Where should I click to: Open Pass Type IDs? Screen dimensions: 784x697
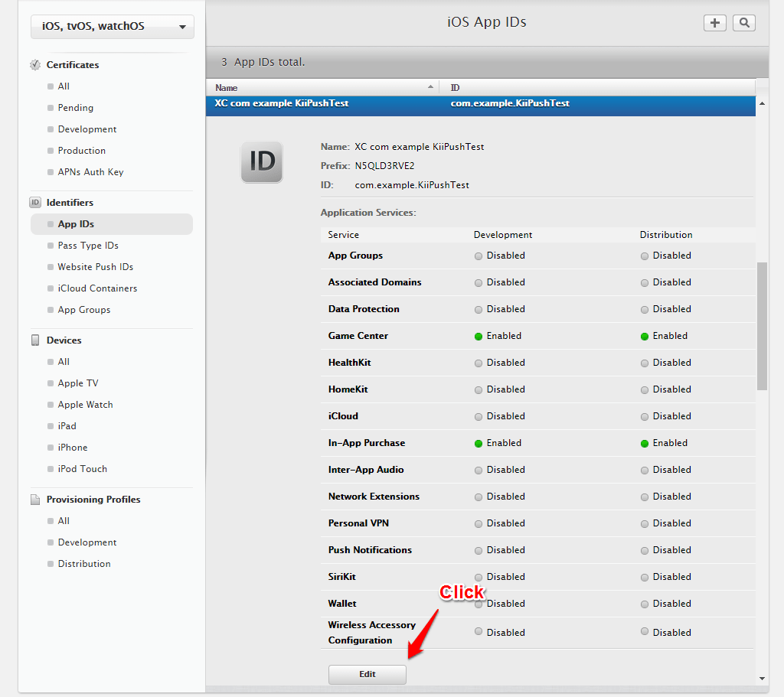pos(88,246)
